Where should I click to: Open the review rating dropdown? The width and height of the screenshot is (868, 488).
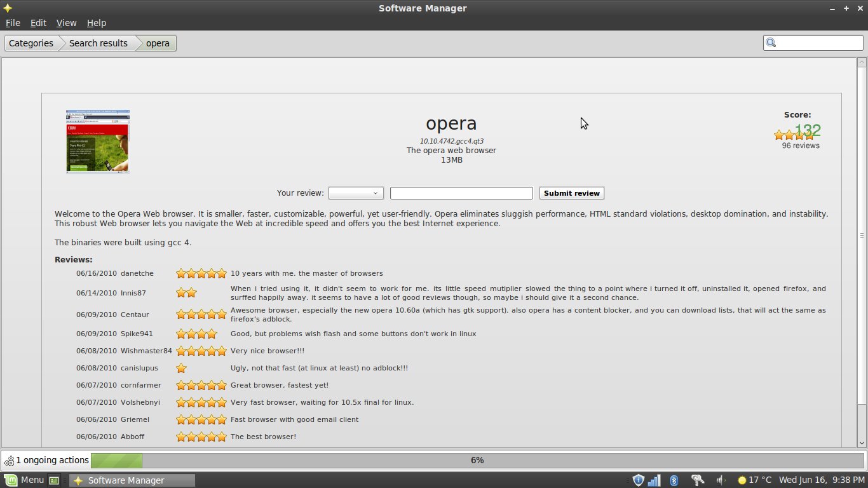tap(356, 193)
